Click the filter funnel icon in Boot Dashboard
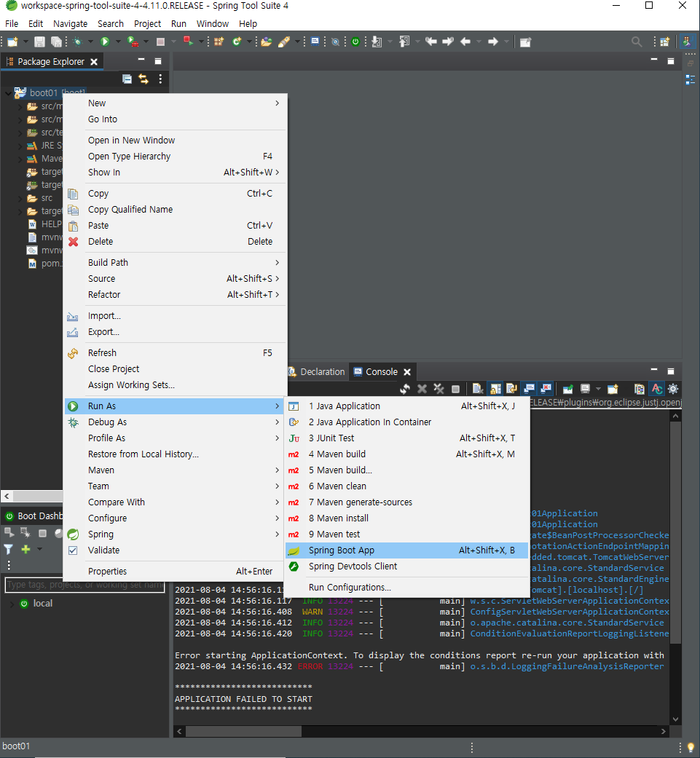The height and width of the screenshot is (758, 700). point(9,549)
